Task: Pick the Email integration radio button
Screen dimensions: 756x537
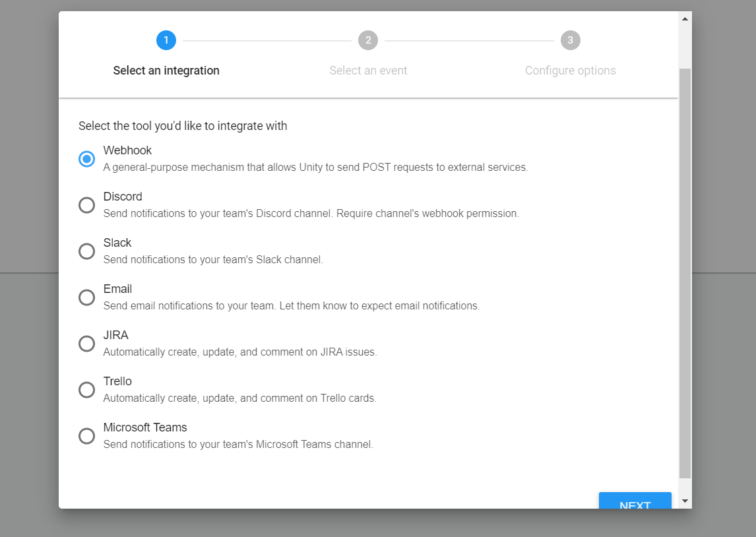Action: tap(87, 298)
